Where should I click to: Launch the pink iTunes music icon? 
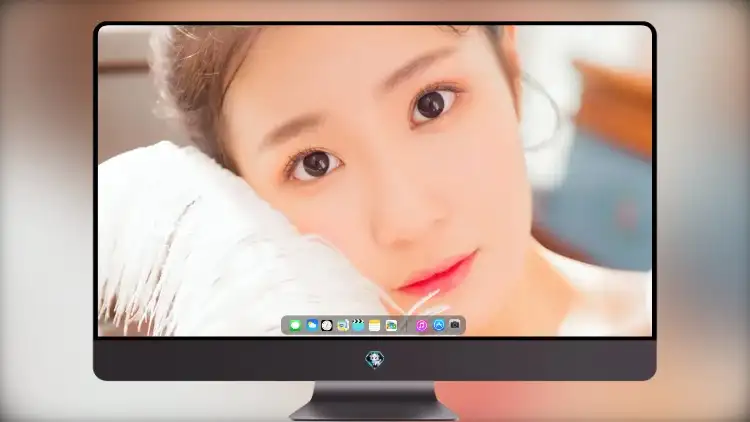421,325
